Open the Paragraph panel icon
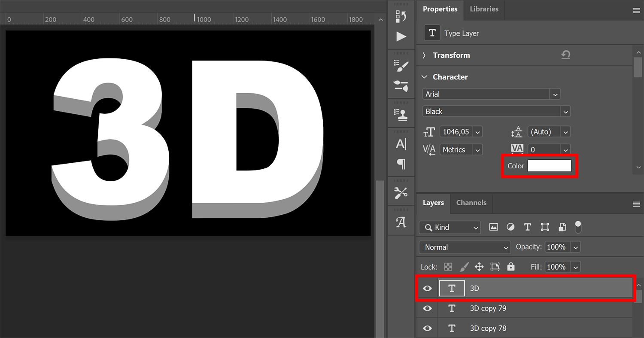 pos(401,164)
